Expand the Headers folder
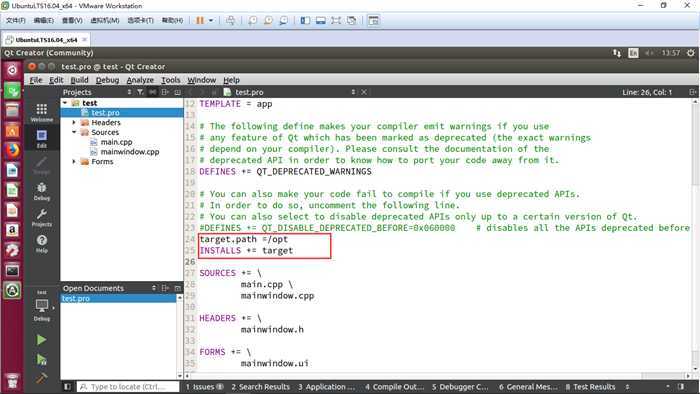The image size is (700, 394). 74,122
